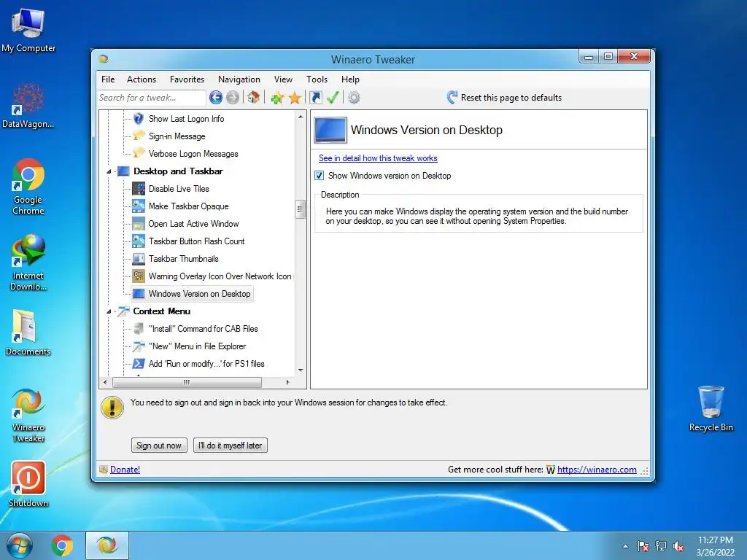The width and height of the screenshot is (747, 560).
Task: Click Chrome icon pinned on taskbar
Action: click(62, 545)
